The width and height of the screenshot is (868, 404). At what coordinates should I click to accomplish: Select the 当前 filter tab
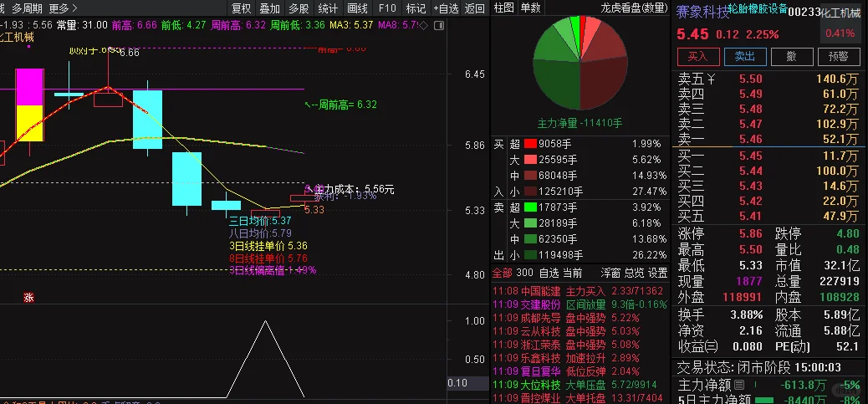pyautogui.click(x=573, y=273)
